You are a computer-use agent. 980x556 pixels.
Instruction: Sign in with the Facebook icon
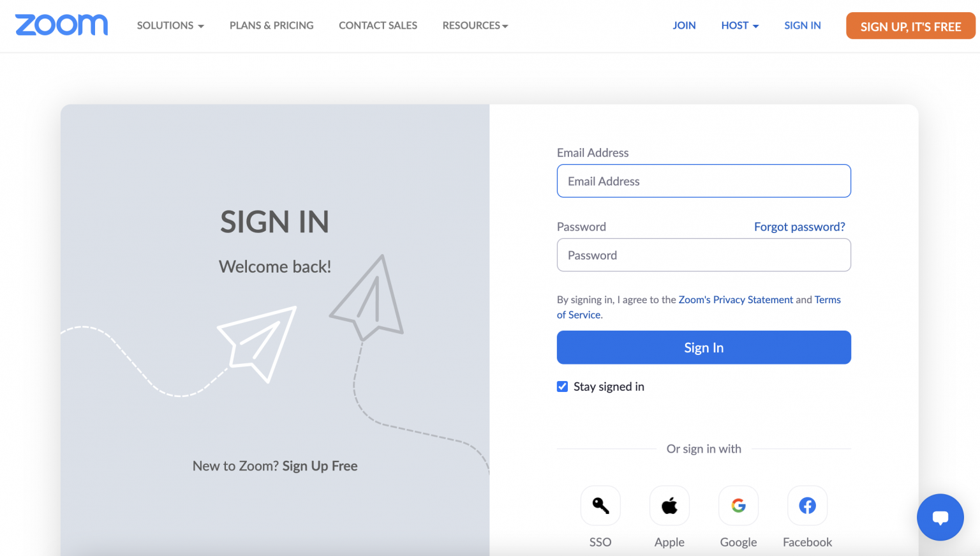[807, 505]
